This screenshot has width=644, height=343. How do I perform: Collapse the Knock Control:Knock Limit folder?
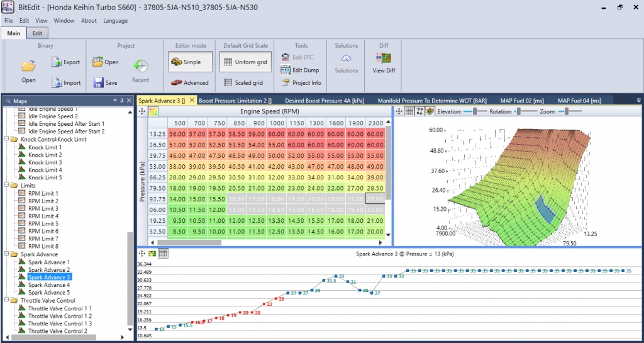click(6, 139)
